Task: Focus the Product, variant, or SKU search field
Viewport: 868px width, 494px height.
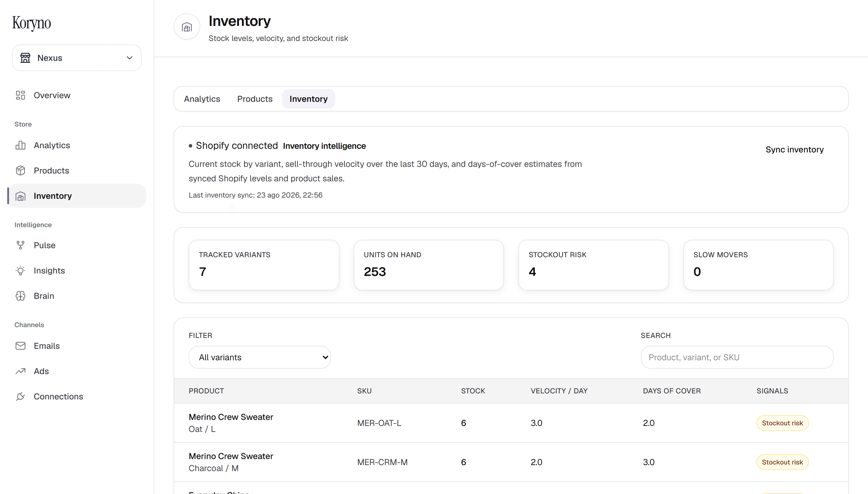Action: click(x=737, y=357)
